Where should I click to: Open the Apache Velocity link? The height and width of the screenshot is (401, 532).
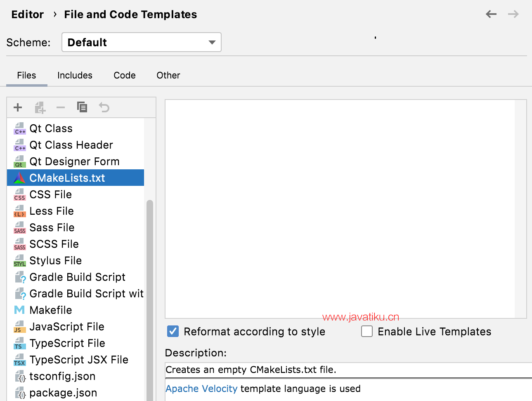pos(201,389)
